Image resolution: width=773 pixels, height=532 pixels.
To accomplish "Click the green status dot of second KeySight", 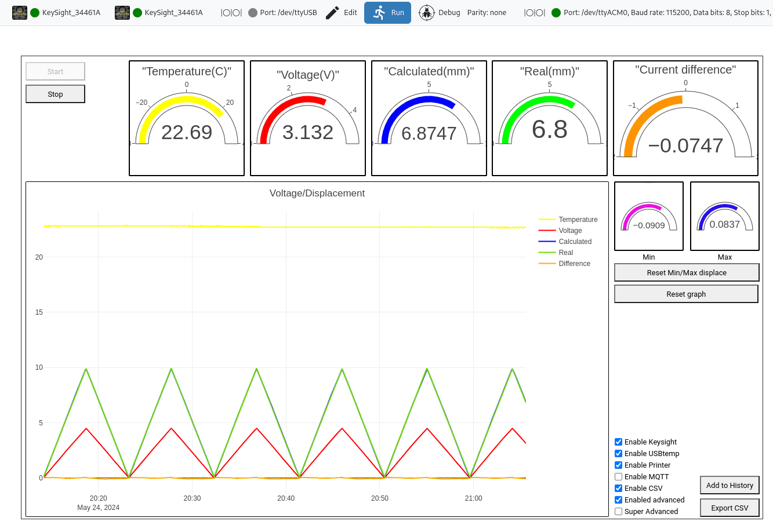I will coord(137,13).
